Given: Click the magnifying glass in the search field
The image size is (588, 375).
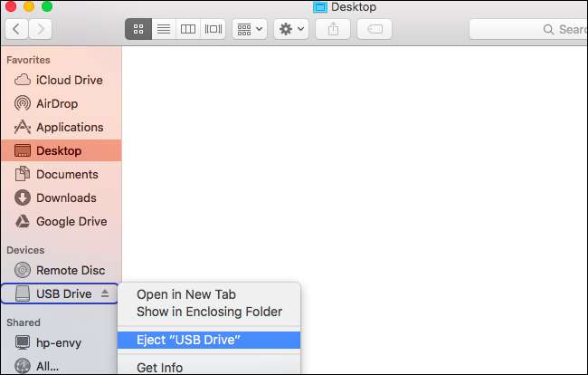Looking at the screenshot, I should pos(548,29).
